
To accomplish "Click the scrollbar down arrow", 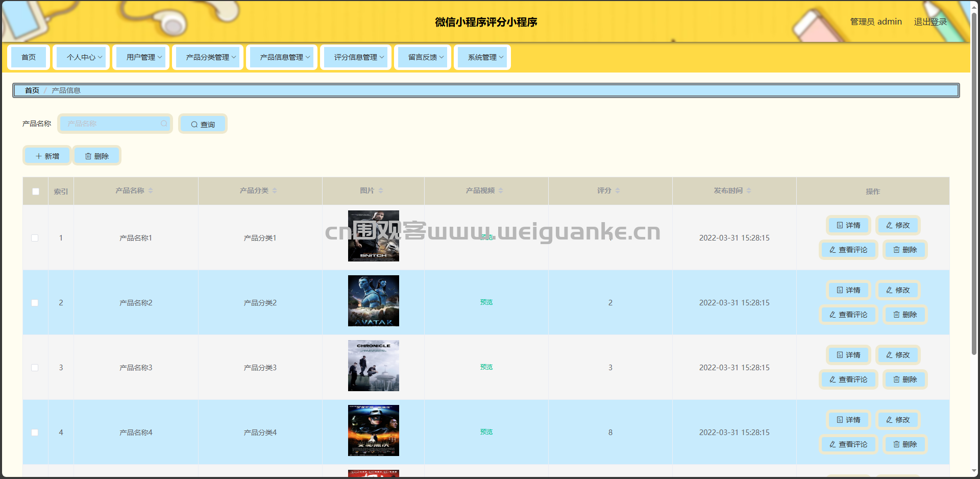I will point(974,471).
